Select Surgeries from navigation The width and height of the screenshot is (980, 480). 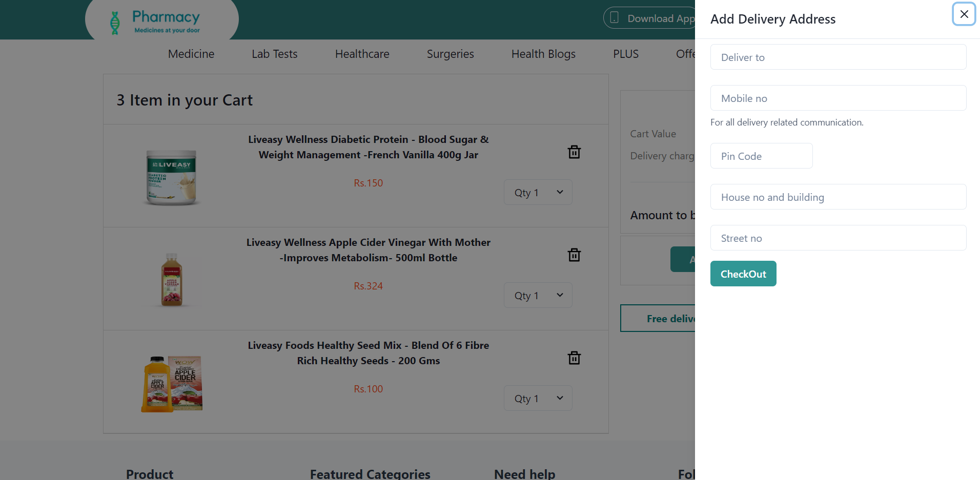click(450, 54)
